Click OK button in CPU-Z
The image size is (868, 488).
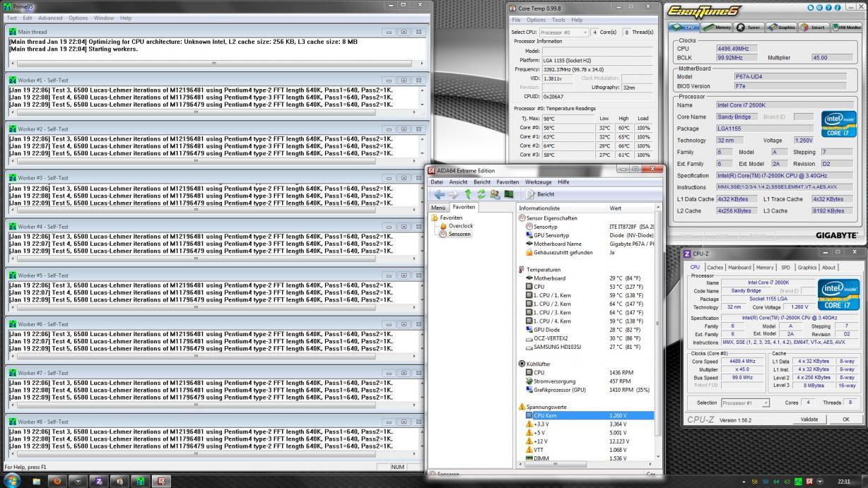point(845,419)
